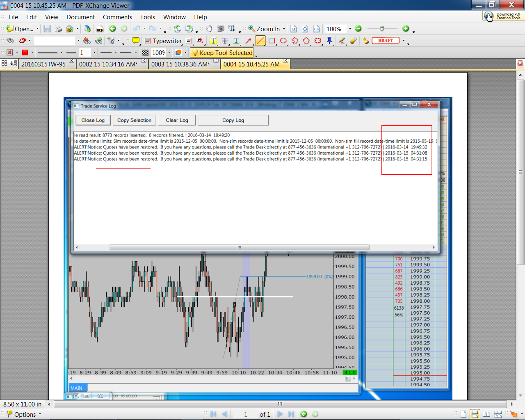Viewport: 525px width, 420px height.
Task: Click Close Log button
Action: pyautogui.click(x=93, y=120)
